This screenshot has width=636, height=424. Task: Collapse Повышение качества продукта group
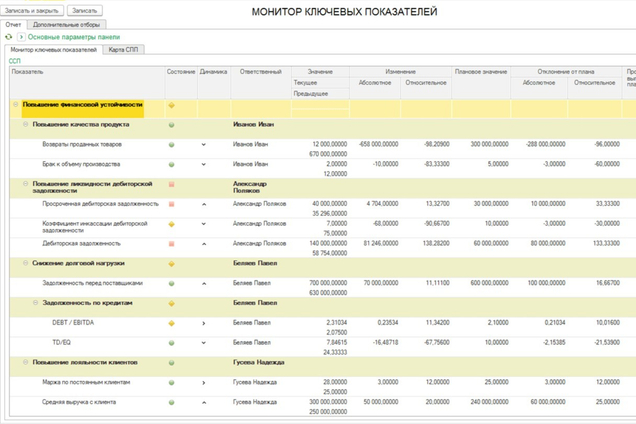[x=26, y=125]
